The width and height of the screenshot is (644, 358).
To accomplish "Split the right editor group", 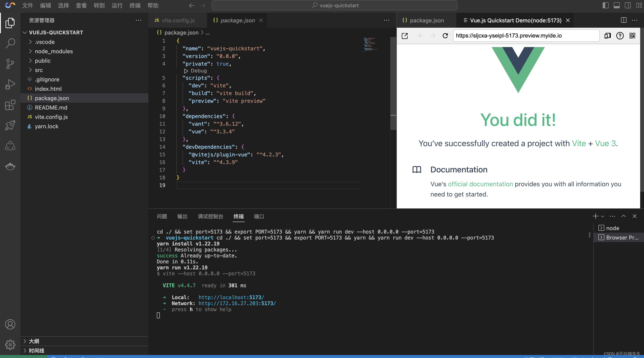I will (624, 20).
